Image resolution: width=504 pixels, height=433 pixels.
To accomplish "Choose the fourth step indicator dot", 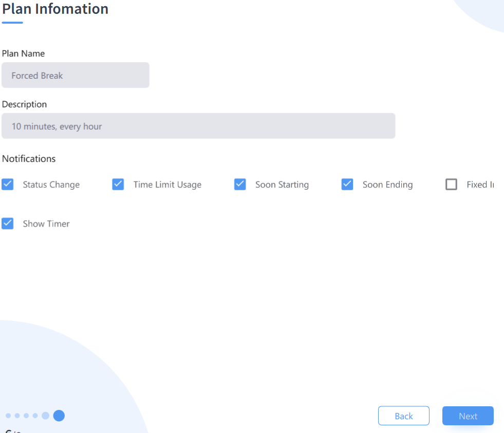I will [35, 416].
